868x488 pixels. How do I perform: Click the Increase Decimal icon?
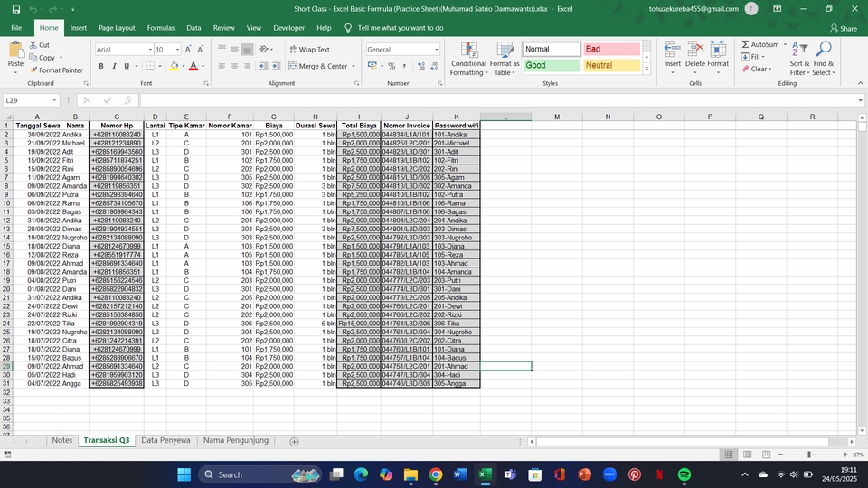(x=421, y=66)
